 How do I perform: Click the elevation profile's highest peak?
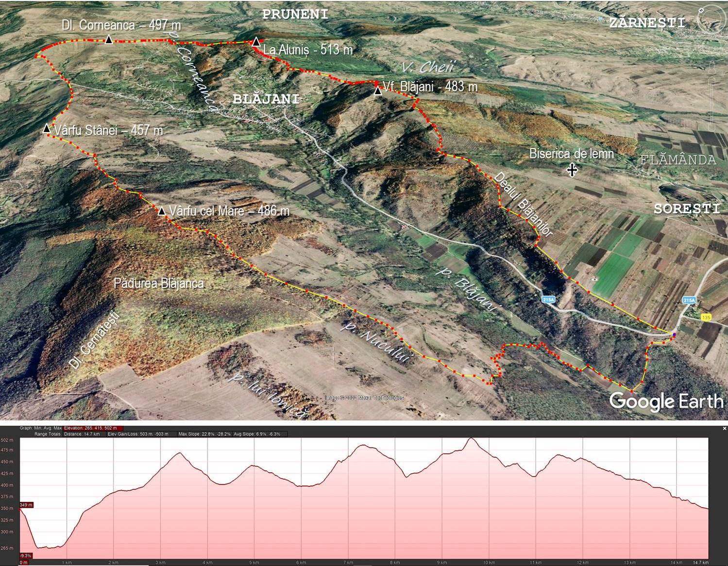[470, 438]
